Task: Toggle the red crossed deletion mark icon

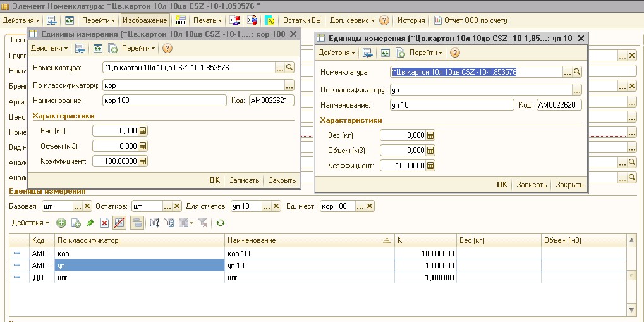Action: pyautogui.click(x=118, y=223)
